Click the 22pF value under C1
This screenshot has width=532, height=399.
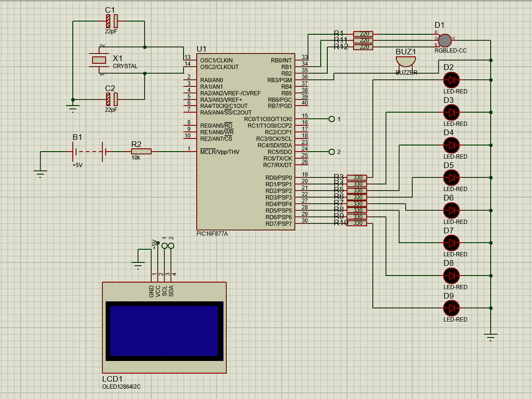pyautogui.click(x=111, y=31)
